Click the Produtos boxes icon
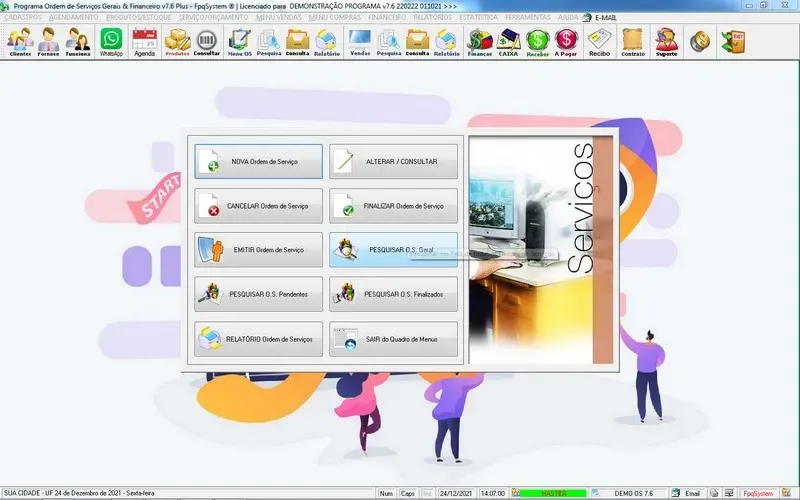Image resolution: width=800 pixels, height=500 pixels. tap(177, 42)
